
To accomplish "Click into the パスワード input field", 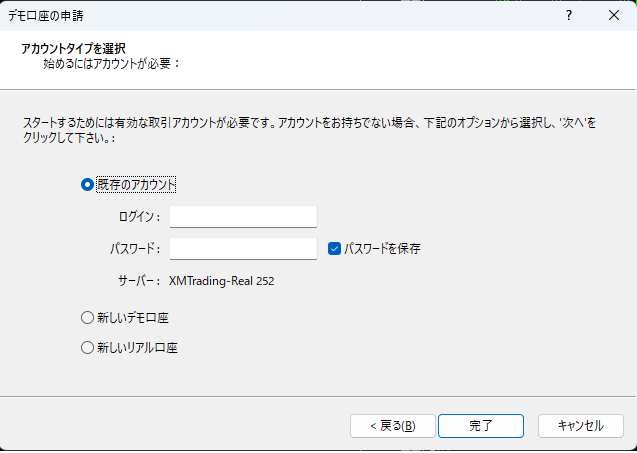I will (x=243, y=248).
